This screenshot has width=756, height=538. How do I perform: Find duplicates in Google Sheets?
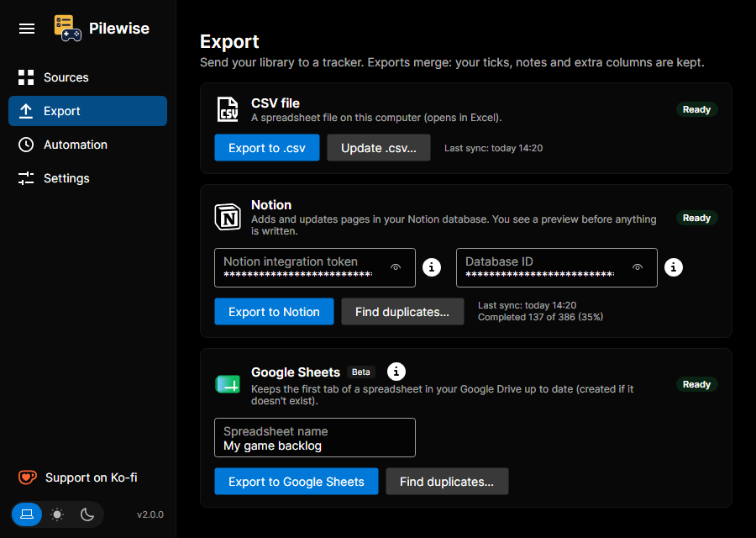pyautogui.click(x=447, y=482)
